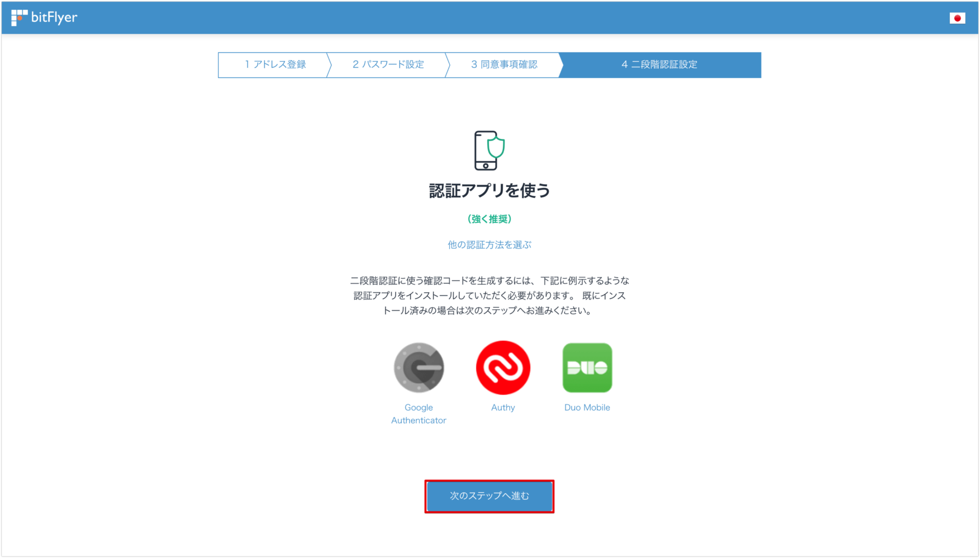Open the language selection via flag icon
The width and height of the screenshot is (980, 558).
958,17
